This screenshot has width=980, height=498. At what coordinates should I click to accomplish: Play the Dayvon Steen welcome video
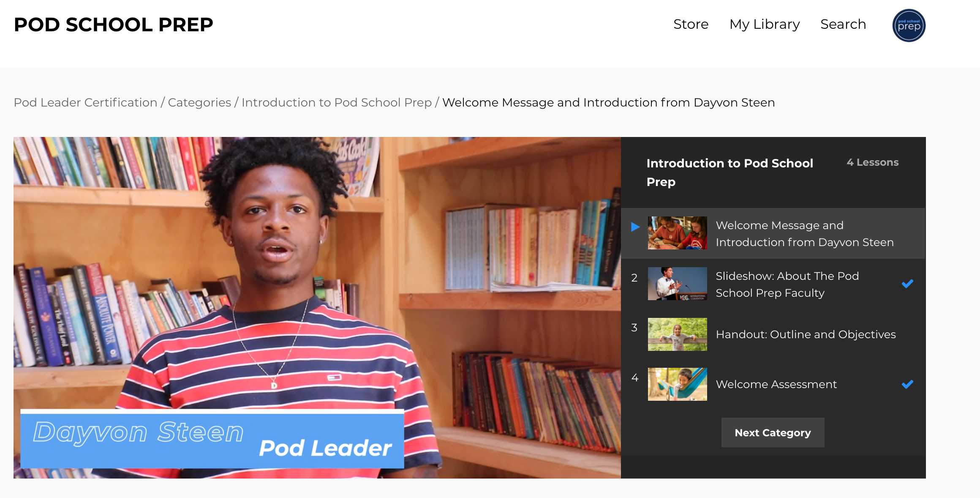coord(317,307)
